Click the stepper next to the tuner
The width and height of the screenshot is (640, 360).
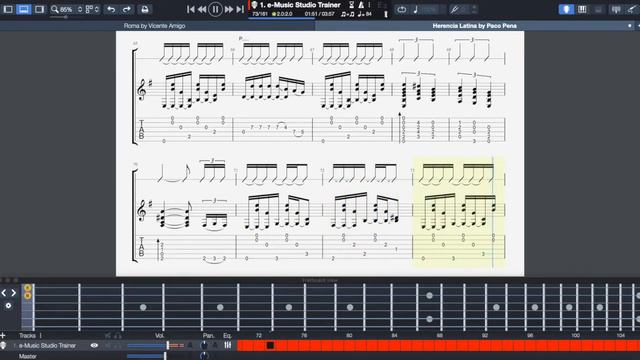(474, 9)
